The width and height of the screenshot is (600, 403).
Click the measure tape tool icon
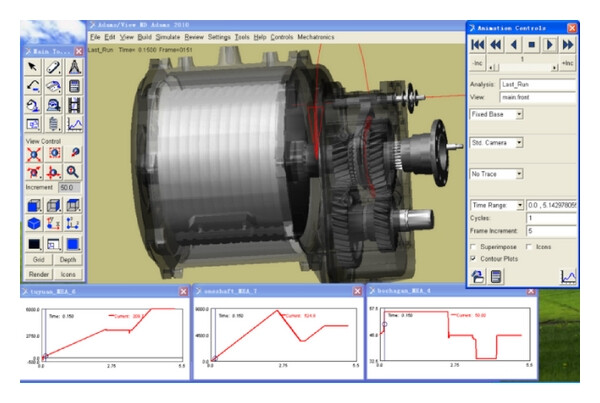point(54,105)
